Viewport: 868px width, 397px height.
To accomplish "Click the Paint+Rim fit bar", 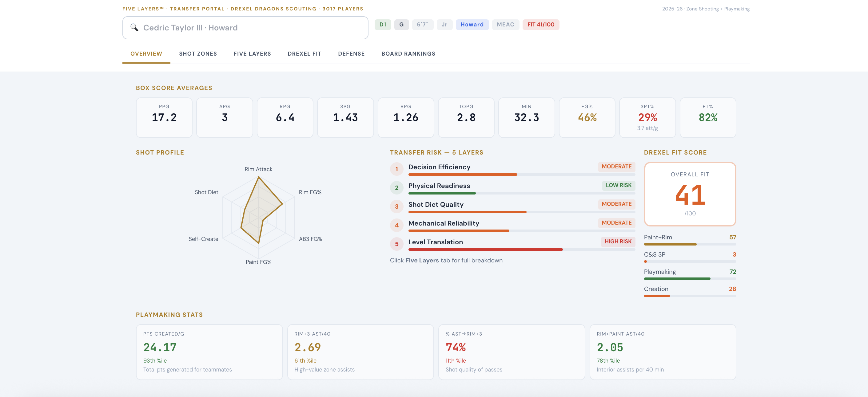I will click(x=690, y=244).
